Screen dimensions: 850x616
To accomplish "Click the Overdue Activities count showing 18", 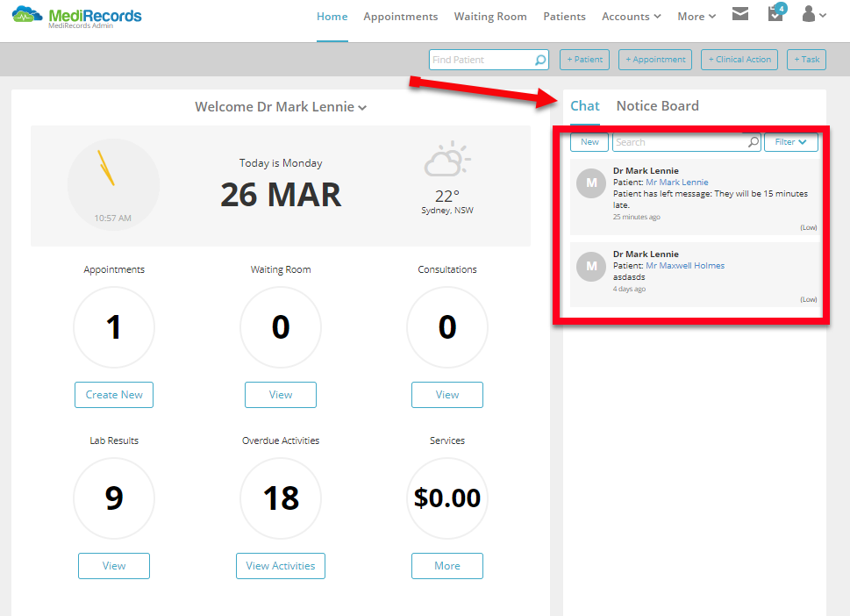I will [x=280, y=498].
